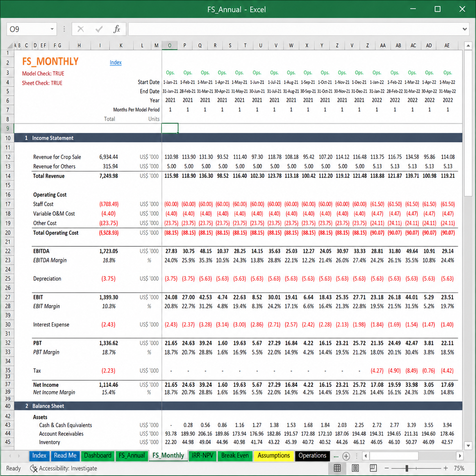This screenshot has width=476, height=476.
Task: Click the zoom in plus button
Action: click(446, 468)
